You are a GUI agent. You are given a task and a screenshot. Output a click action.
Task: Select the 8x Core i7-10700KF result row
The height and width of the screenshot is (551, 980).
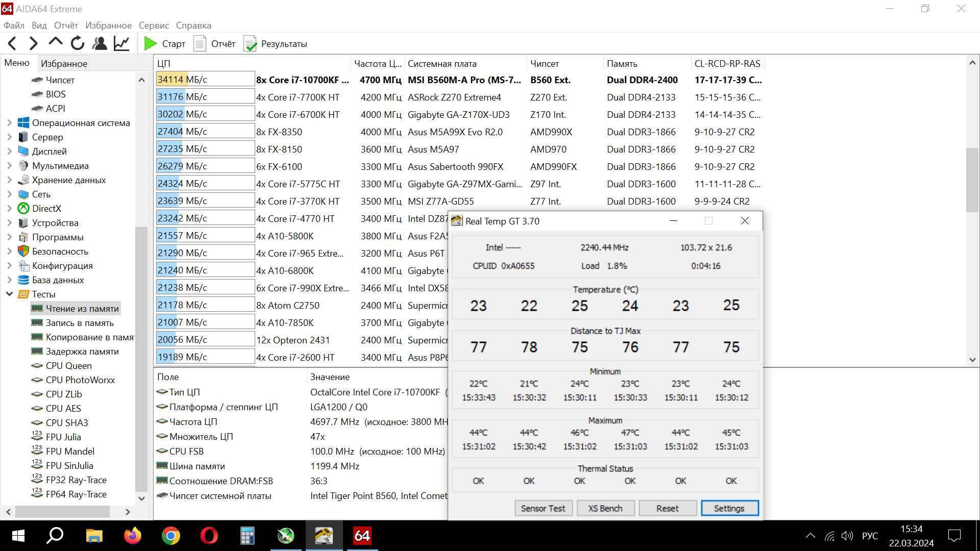click(459, 80)
